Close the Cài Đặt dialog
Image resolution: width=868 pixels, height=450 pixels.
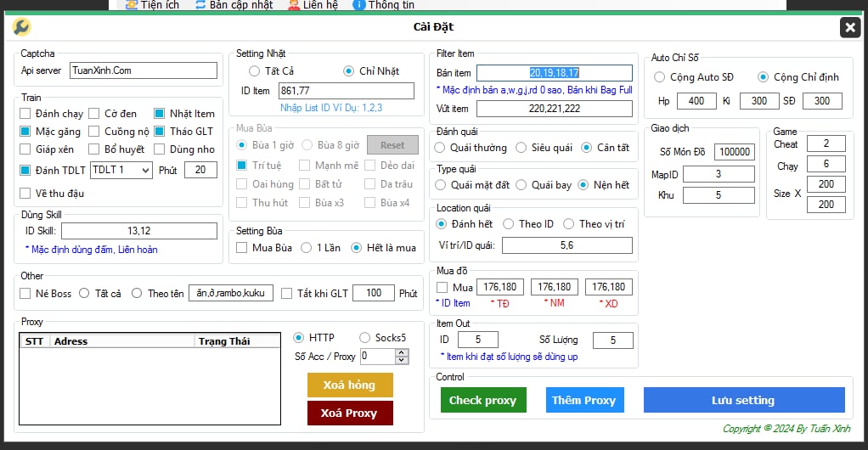pos(850,27)
